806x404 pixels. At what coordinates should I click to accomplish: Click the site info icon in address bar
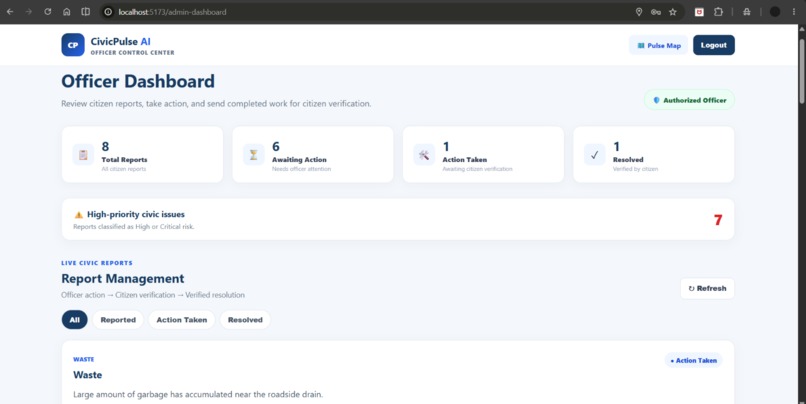[x=108, y=12]
